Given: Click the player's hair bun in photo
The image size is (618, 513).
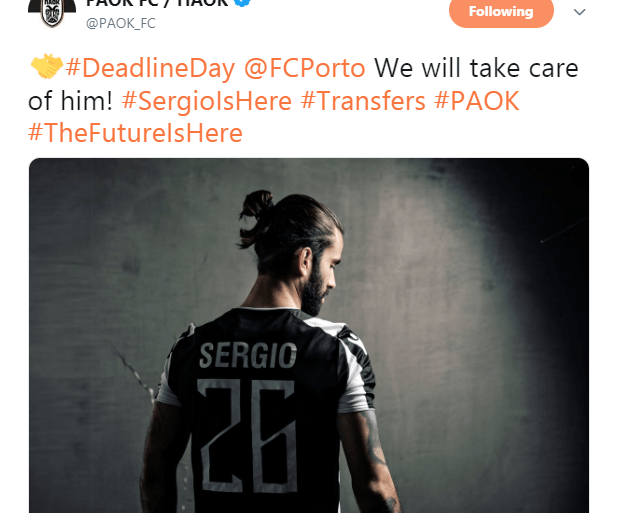Looking at the screenshot, I should (x=256, y=207).
